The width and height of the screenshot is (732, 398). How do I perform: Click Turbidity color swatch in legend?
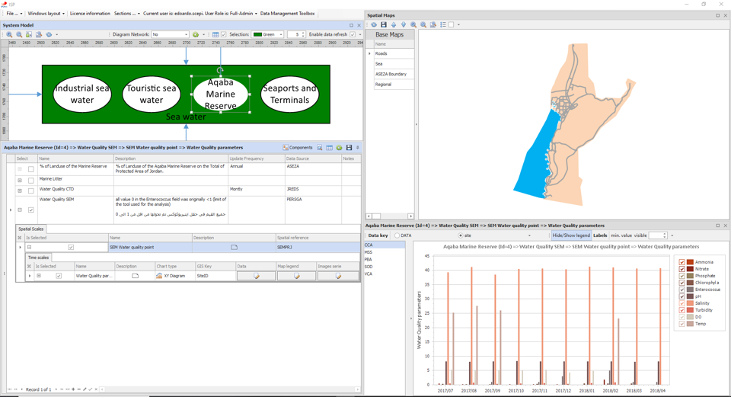[x=690, y=310]
